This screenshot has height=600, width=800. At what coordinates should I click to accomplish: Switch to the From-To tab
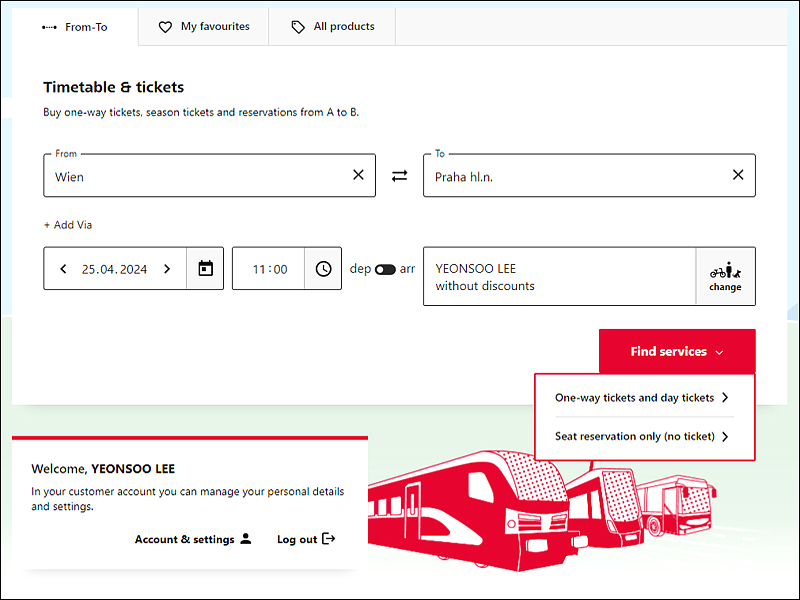(x=75, y=27)
